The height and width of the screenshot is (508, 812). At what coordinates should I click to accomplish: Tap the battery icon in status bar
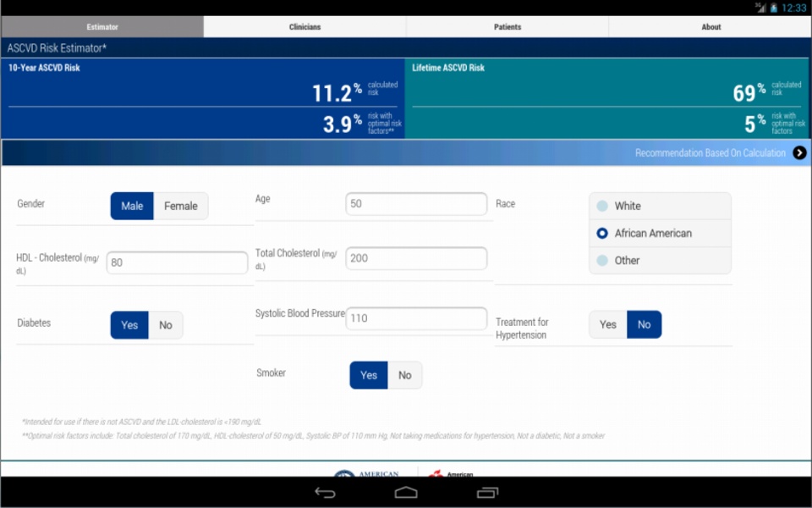(x=774, y=8)
